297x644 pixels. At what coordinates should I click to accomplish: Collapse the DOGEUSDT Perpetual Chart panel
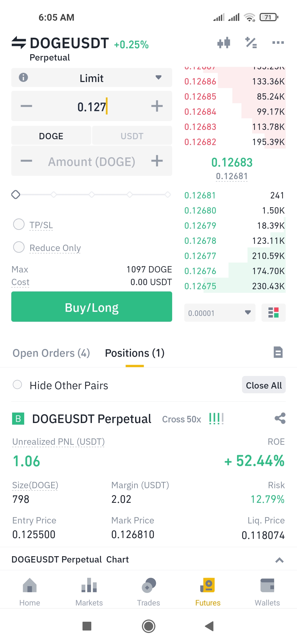[279, 560]
